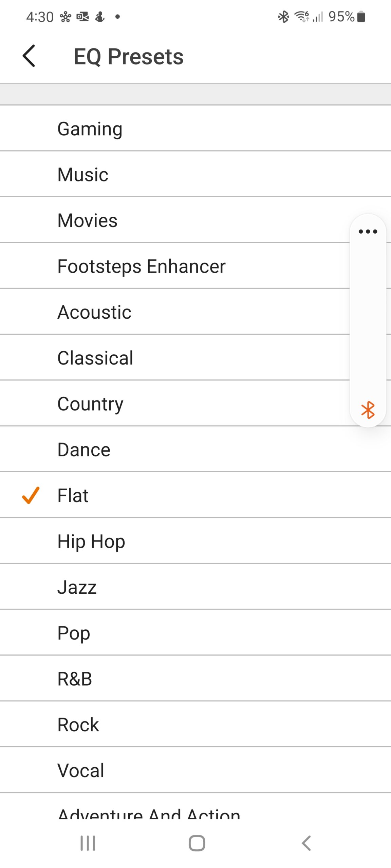Pick the Footsteps Enhancer preset
The height and width of the screenshot is (868, 391).
coord(142,266)
